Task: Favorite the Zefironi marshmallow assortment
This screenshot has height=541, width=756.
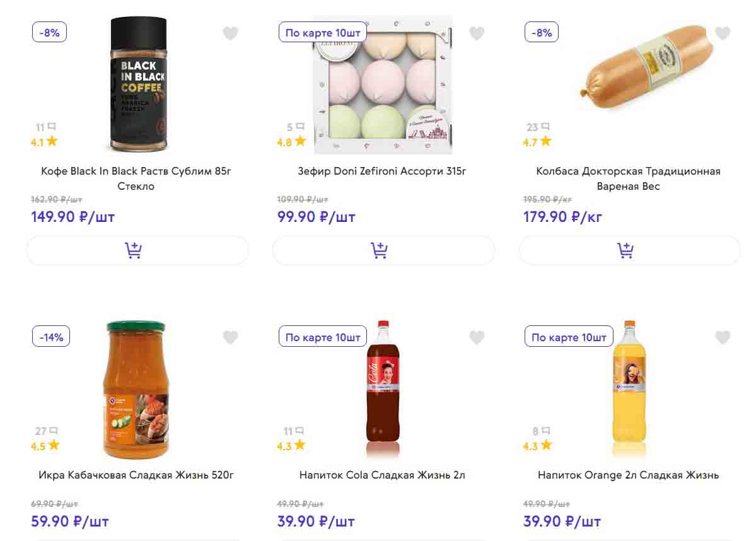Action: (477, 33)
